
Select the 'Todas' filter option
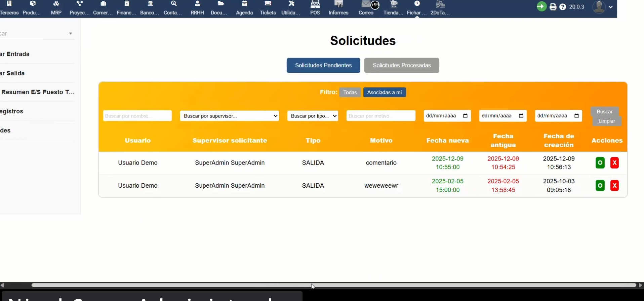pyautogui.click(x=350, y=92)
